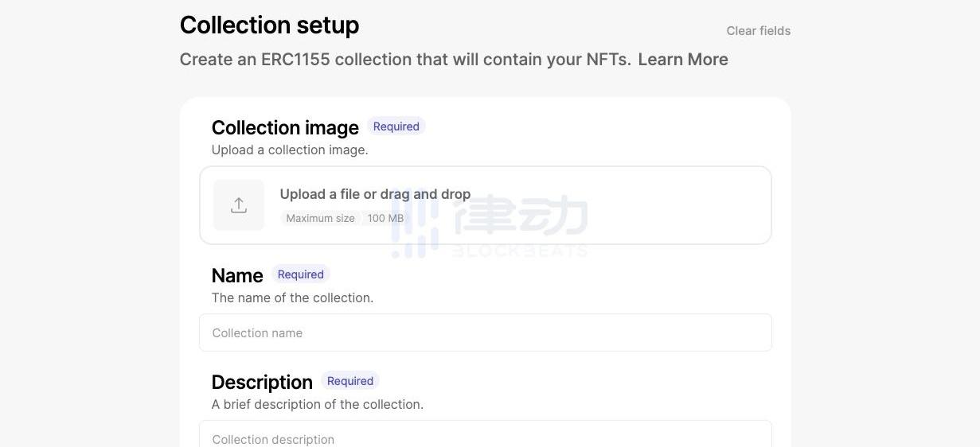Click the Clear fields link

(759, 31)
